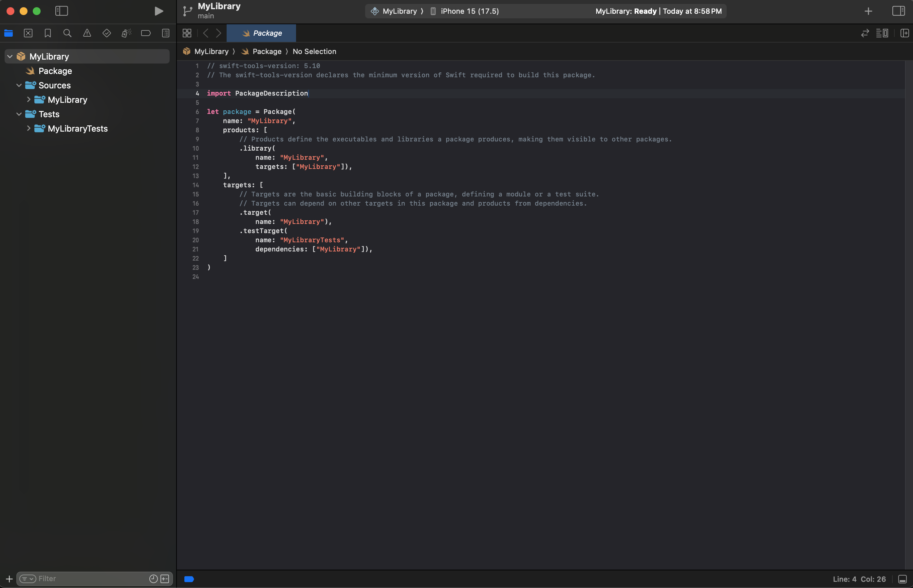
Task: Collapse the Sources folder
Action: tap(19, 85)
